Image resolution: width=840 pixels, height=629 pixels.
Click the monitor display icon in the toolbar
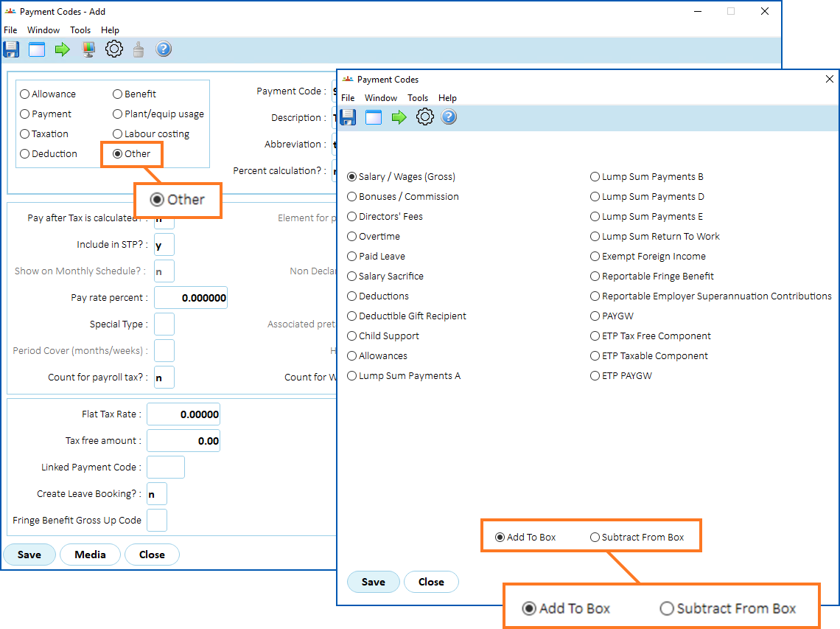[x=88, y=49]
